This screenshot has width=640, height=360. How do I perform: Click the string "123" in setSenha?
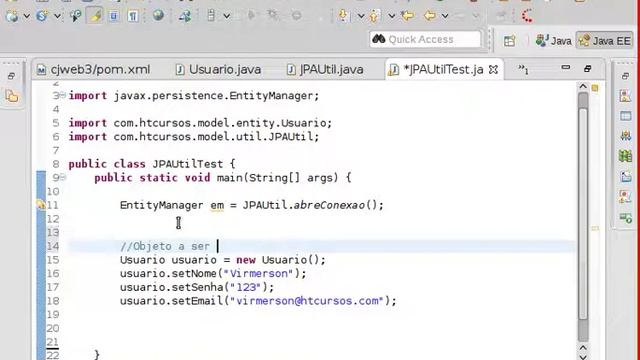pyautogui.click(x=245, y=287)
